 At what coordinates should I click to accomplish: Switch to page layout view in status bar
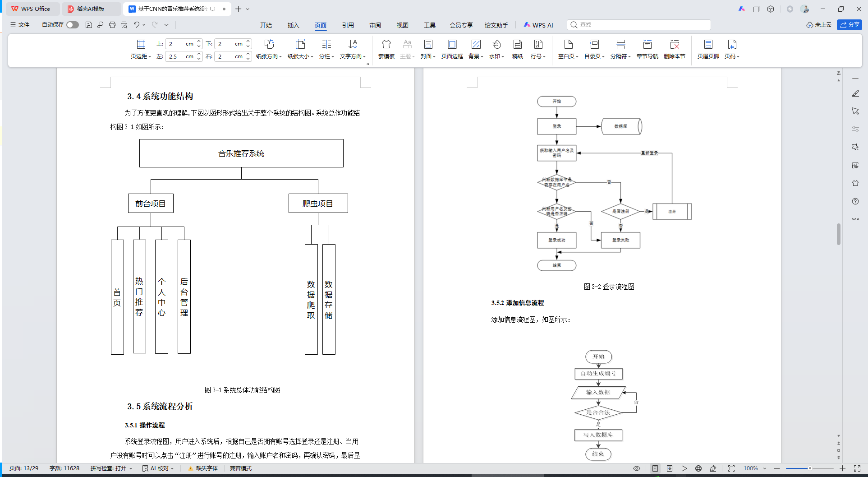click(x=655, y=468)
